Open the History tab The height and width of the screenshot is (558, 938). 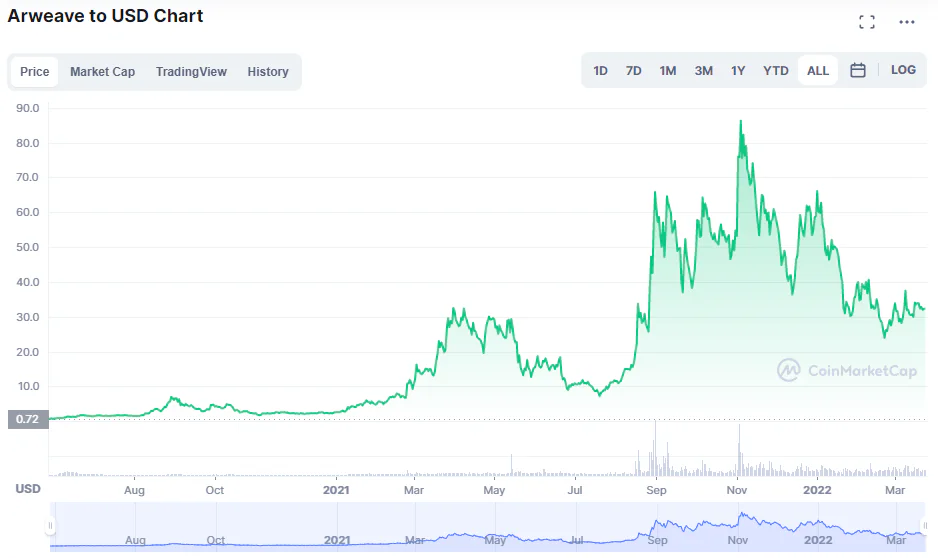[x=268, y=72]
